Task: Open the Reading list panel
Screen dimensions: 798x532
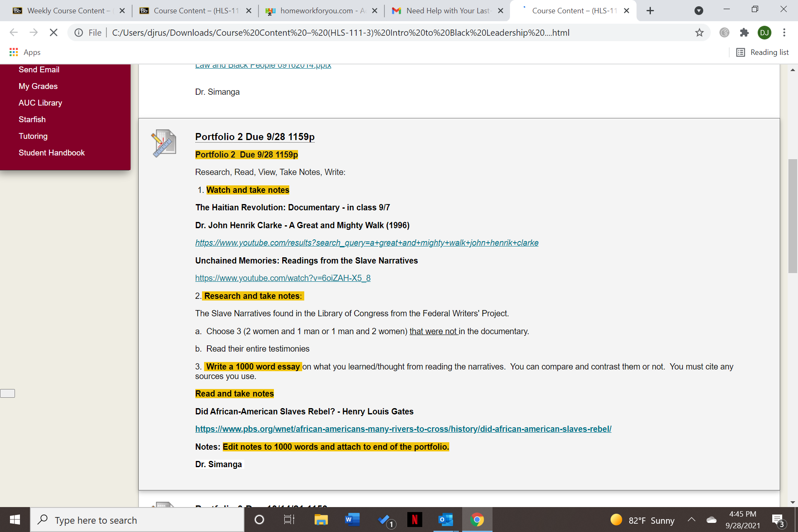Action: pyautogui.click(x=763, y=52)
